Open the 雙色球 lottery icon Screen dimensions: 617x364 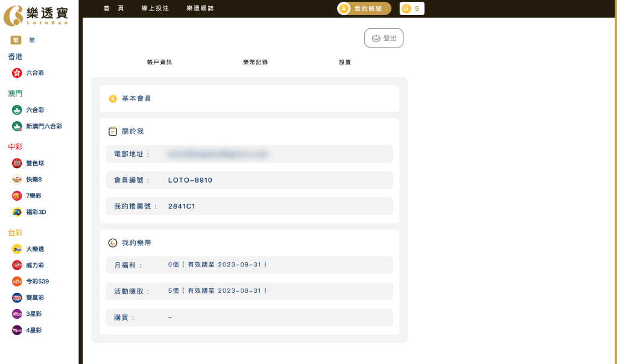point(17,163)
